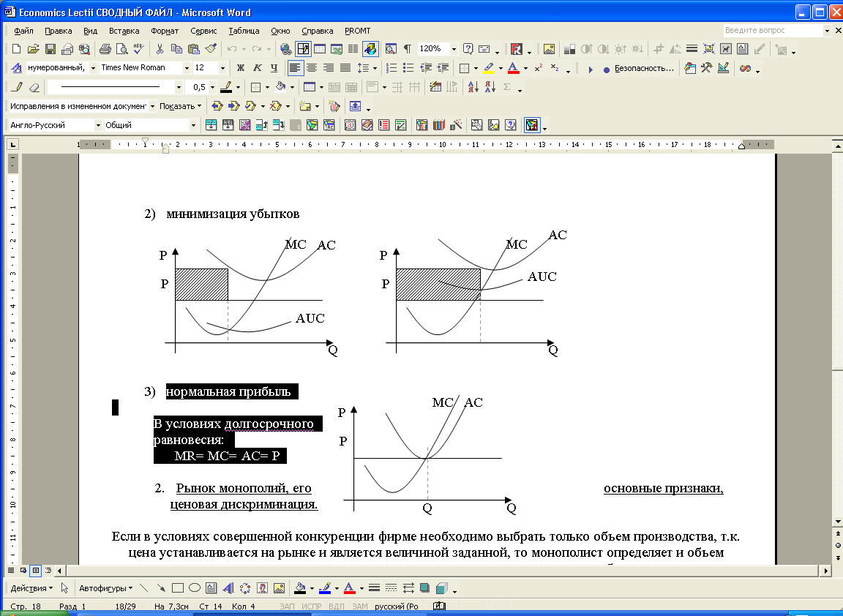
Task: Open the Справка help menu
Action: [x=317, y=31]
